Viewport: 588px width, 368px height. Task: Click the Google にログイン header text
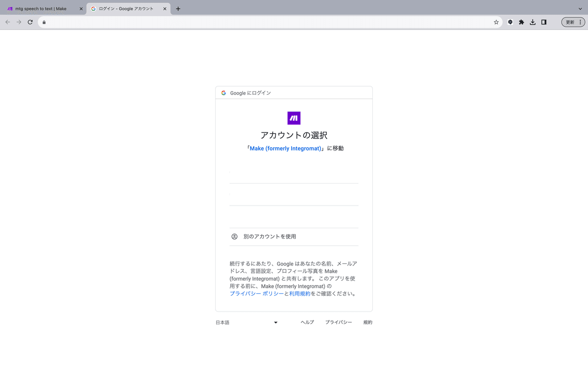[x=250, y=93]
